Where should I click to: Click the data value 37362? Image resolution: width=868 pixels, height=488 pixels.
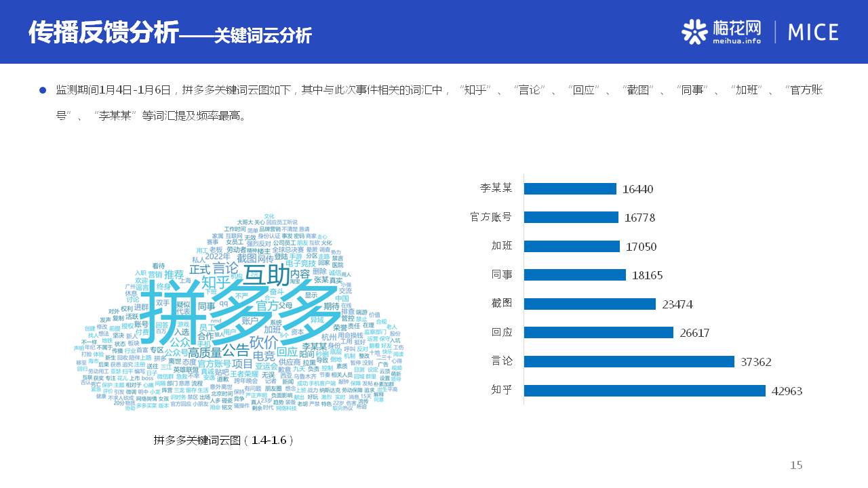tap(756, 362)
